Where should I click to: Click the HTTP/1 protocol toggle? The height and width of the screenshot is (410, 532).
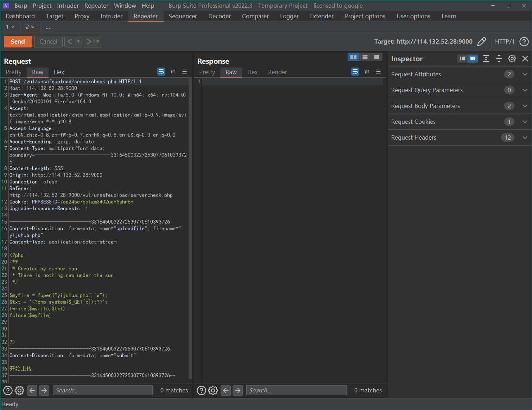tap(505, 41)
